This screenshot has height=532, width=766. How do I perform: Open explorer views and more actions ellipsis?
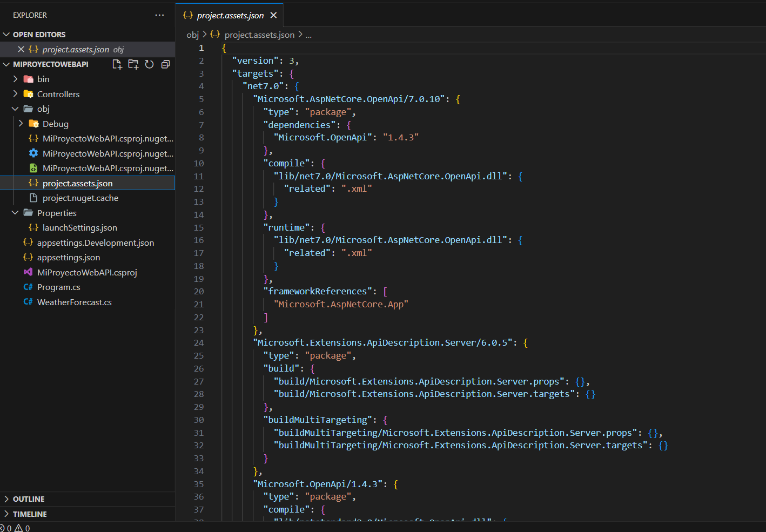tap(159, 15)
